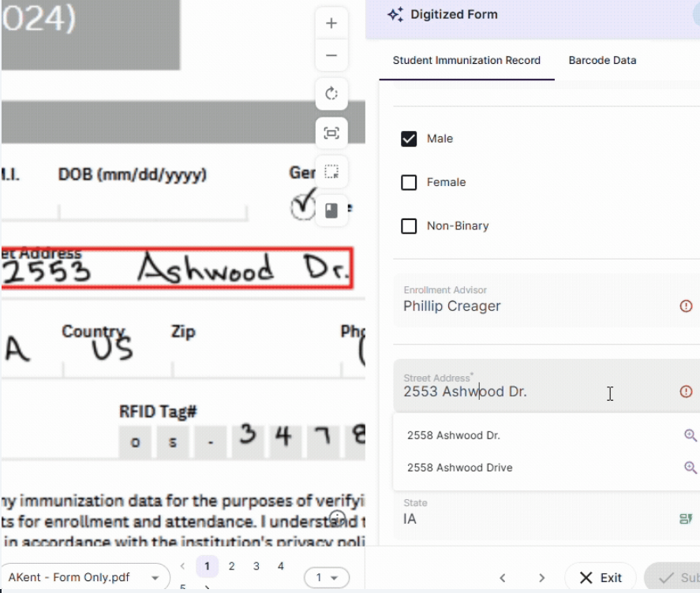Screen dimensions: 700x593
Task: Click magnifier beside 2558 Ashwood Dr.
Action: click(x=690, y=435)
